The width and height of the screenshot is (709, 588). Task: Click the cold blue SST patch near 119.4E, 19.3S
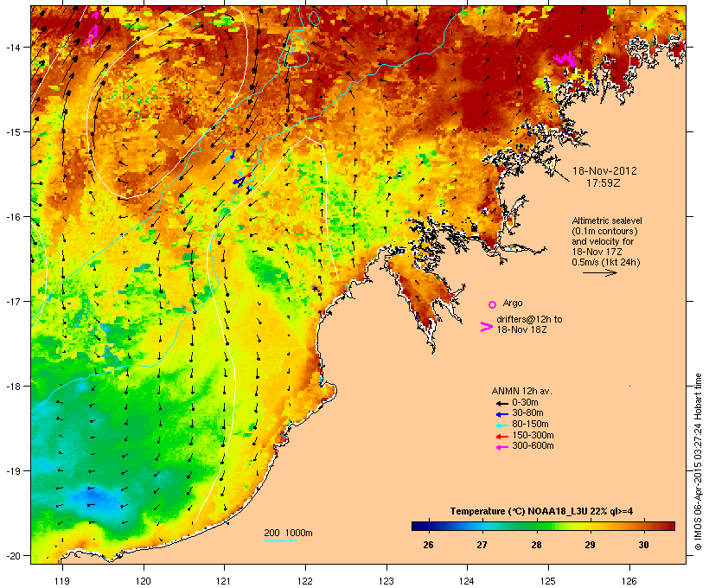pyautogui.click(x=96, y=497)
